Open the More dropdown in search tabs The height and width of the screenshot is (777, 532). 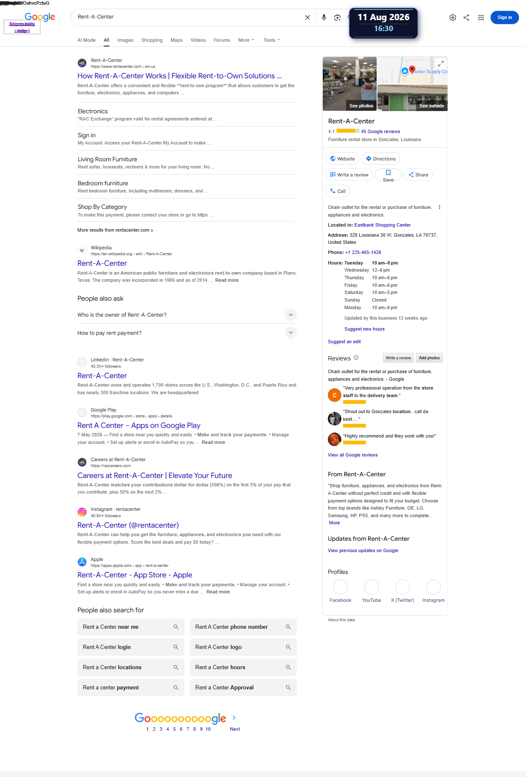[x=246, y=40]
